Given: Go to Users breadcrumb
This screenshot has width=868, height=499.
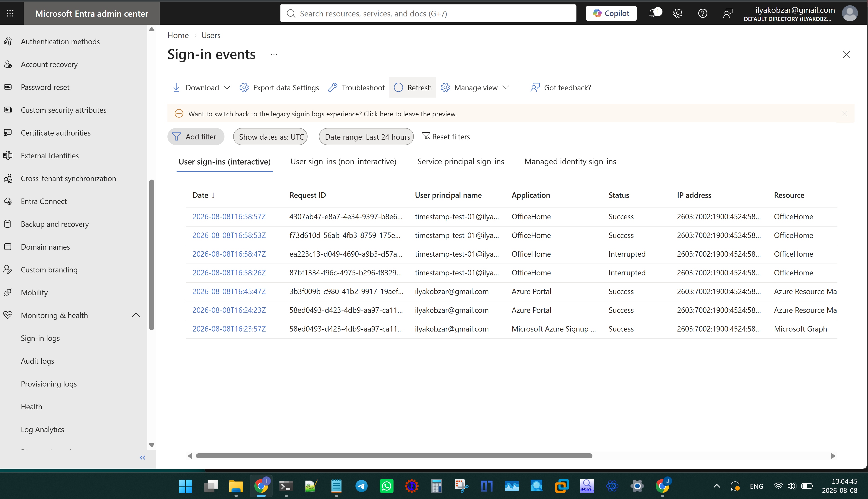Looking at the screenshot, I should pos(211,35).
